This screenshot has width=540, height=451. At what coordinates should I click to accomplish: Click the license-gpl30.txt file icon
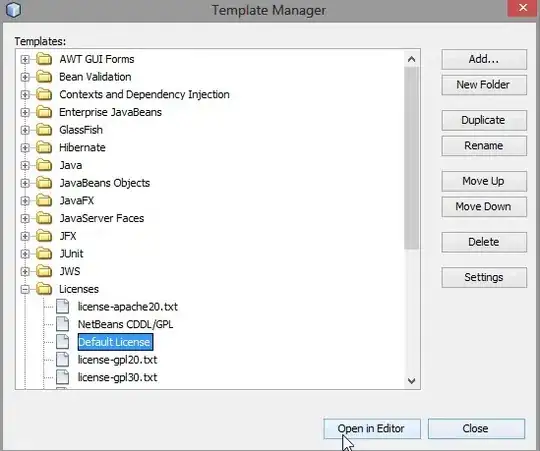click(x=63, y=377)
